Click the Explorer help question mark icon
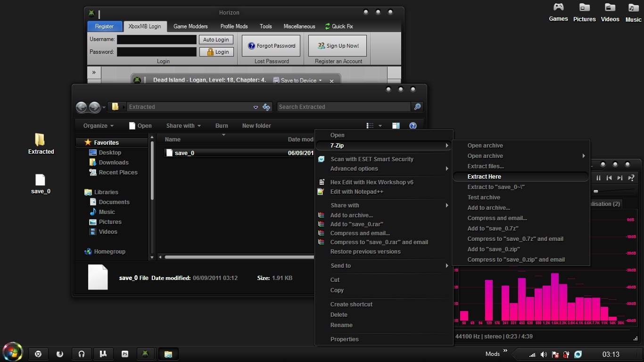The image size is (644, 362). click(413, 126)
